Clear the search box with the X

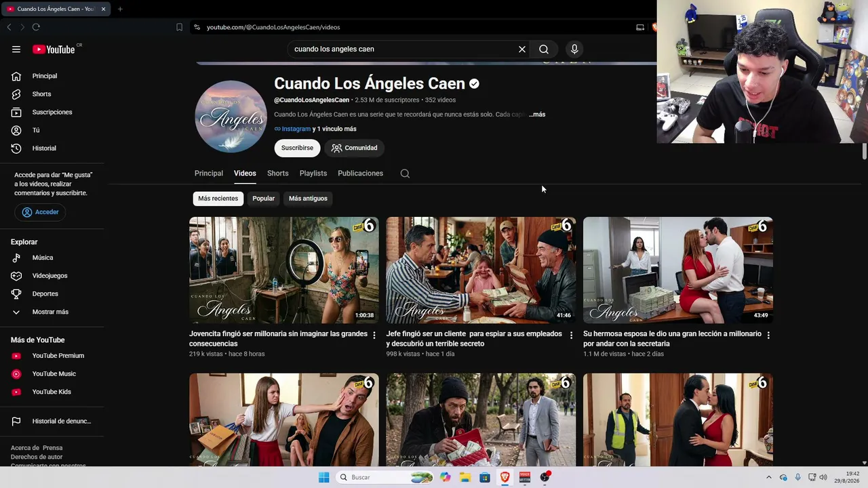pyautogui.click(x=522, y=49)
